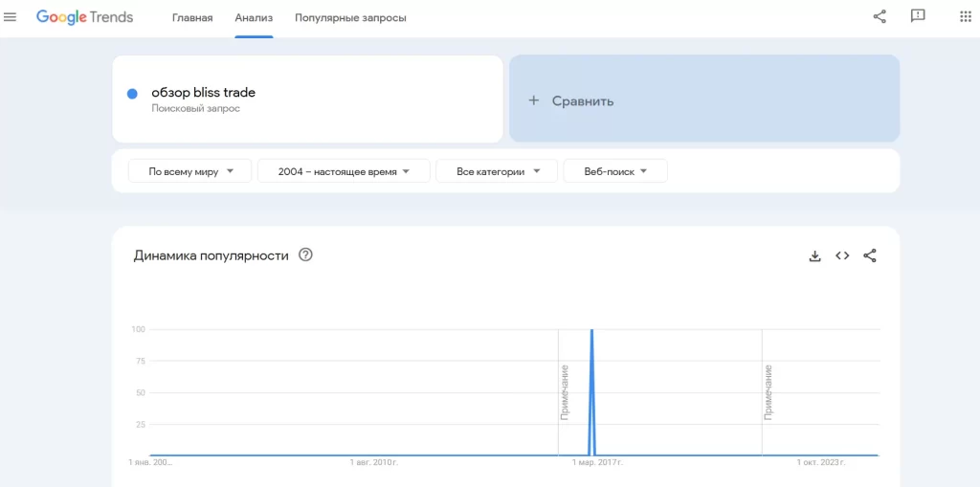Screen dimensions: 980x487
Task: Click the 1 мар. 2017 г. axis label
Action: pyautogui.click(x=597, y=463)
